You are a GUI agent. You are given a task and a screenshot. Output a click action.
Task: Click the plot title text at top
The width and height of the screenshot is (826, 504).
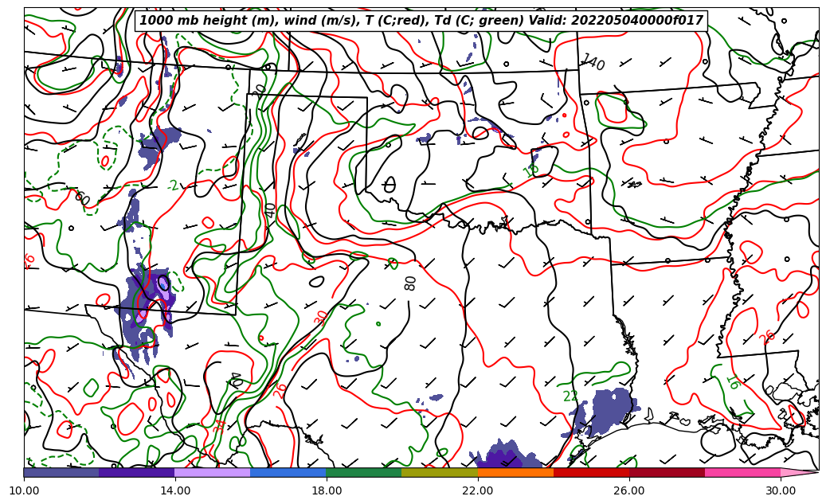click(x=421, y=21)
